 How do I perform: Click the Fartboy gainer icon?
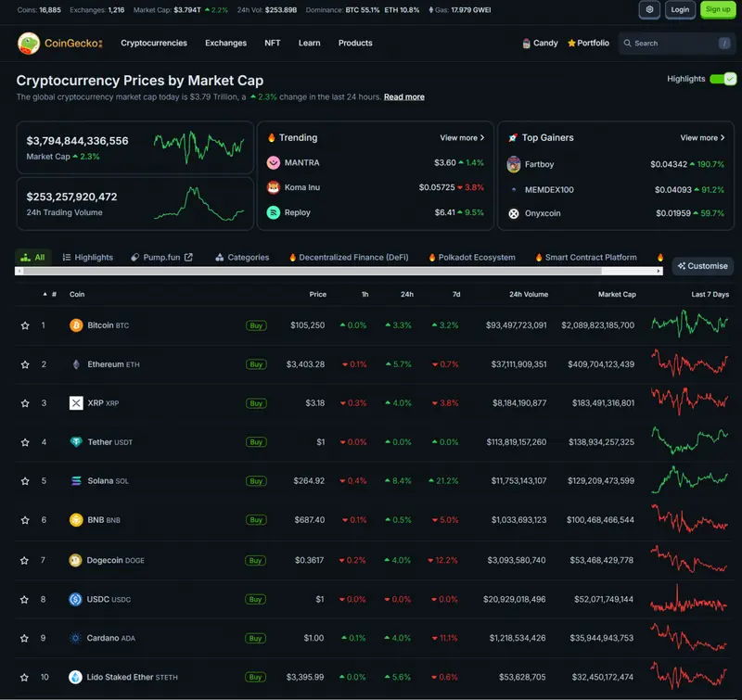(x=514, y=164)
